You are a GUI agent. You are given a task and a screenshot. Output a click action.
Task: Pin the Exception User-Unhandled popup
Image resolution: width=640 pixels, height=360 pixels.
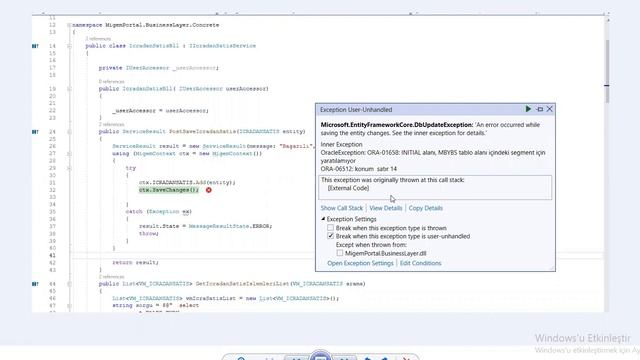[540, 109]
